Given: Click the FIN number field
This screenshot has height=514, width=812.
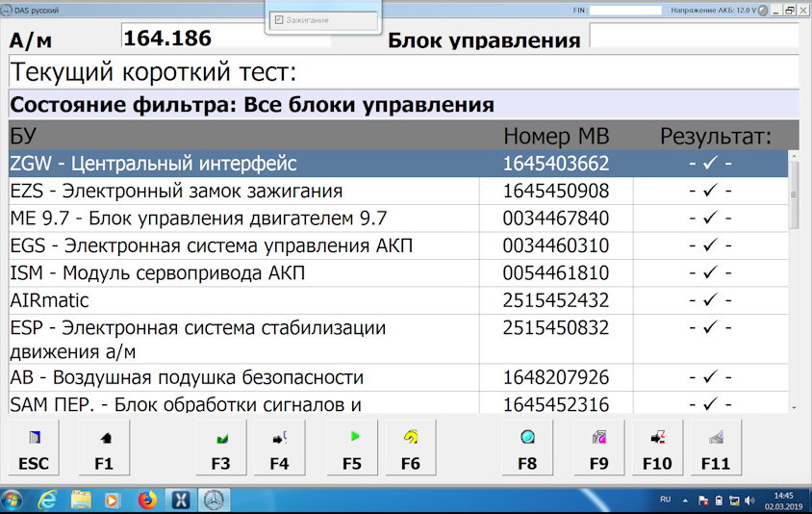Looking at the screenshot, I should (625, 10).
